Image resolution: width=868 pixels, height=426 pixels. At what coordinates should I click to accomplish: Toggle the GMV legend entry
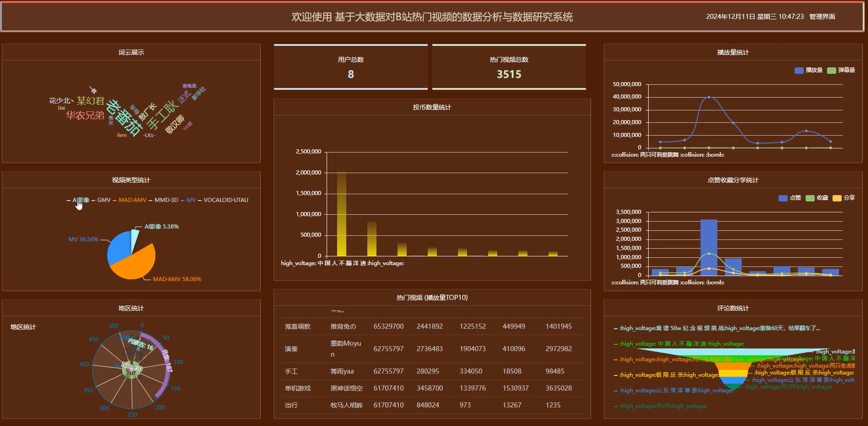tap(101, 200)
